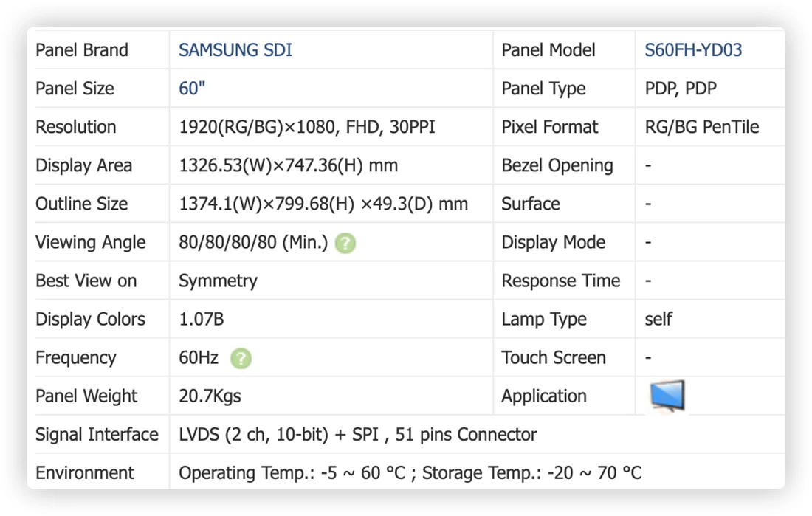Select the Touch Screen label

pos(554,358)
